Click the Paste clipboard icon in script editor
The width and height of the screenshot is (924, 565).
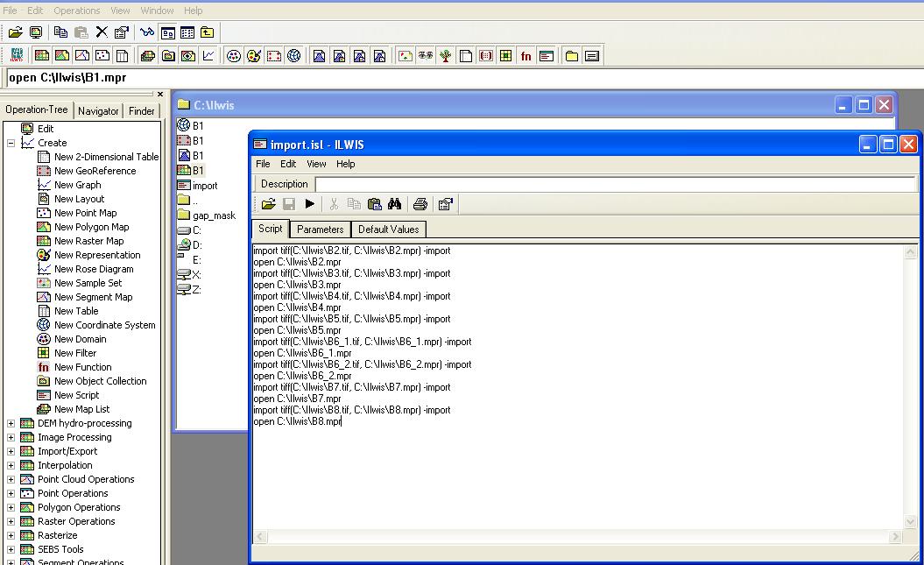[x=375, y=204]
